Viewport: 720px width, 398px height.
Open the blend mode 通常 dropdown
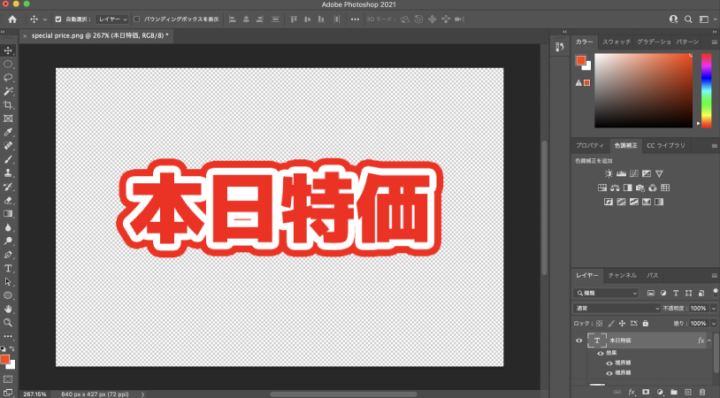coord(617,308)
